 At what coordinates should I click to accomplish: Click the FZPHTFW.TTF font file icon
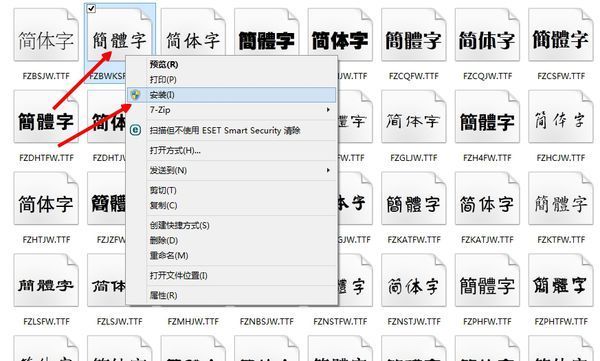coord(561,280)
